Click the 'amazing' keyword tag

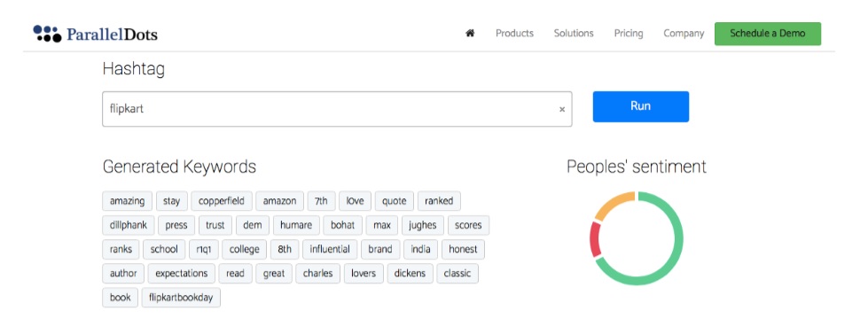point(128,201)
